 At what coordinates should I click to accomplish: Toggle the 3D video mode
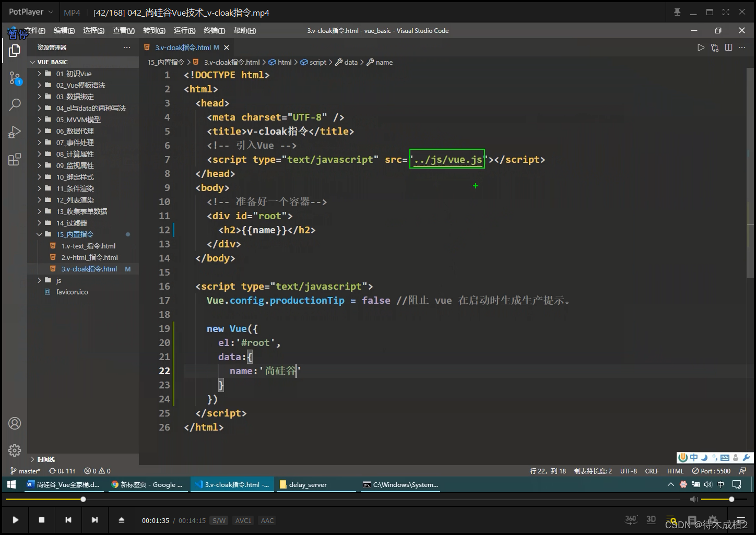point(651,519)
